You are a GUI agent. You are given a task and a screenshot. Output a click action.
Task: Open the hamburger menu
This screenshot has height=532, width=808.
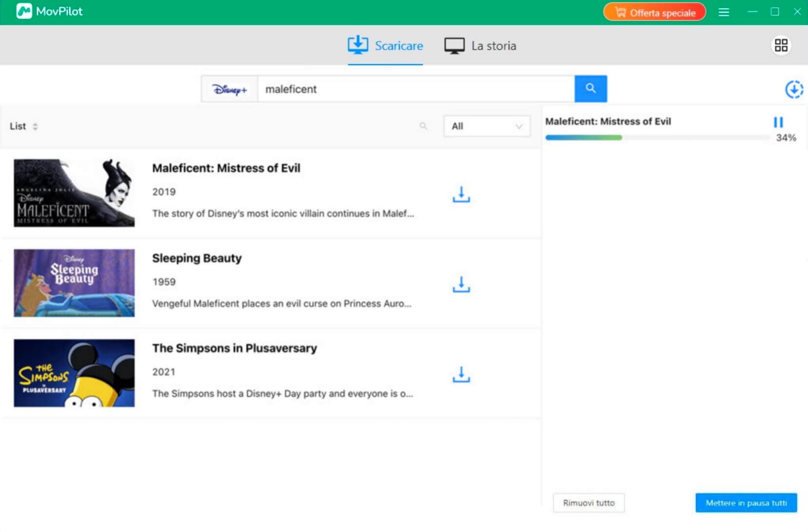[724, 12]
